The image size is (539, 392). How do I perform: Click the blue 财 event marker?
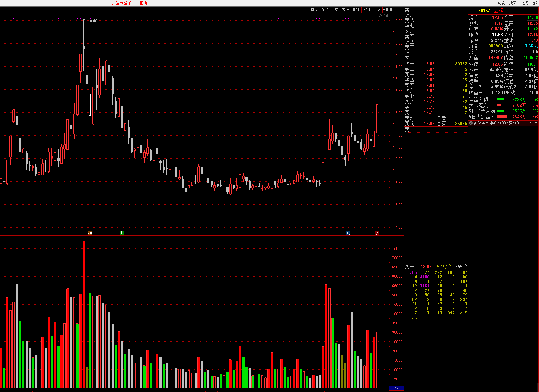coord(348,233)
